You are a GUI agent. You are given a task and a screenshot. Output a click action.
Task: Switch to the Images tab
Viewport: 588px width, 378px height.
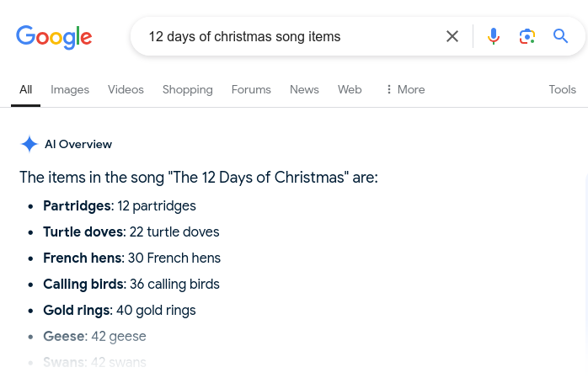(70, 89)
